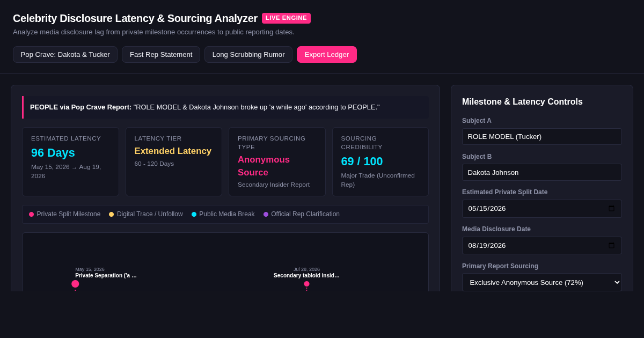The image size is (644, 338).
Task: Click the May 15, 2026 → Aug 19, 2026 range
Action: [x=66, y=171]
